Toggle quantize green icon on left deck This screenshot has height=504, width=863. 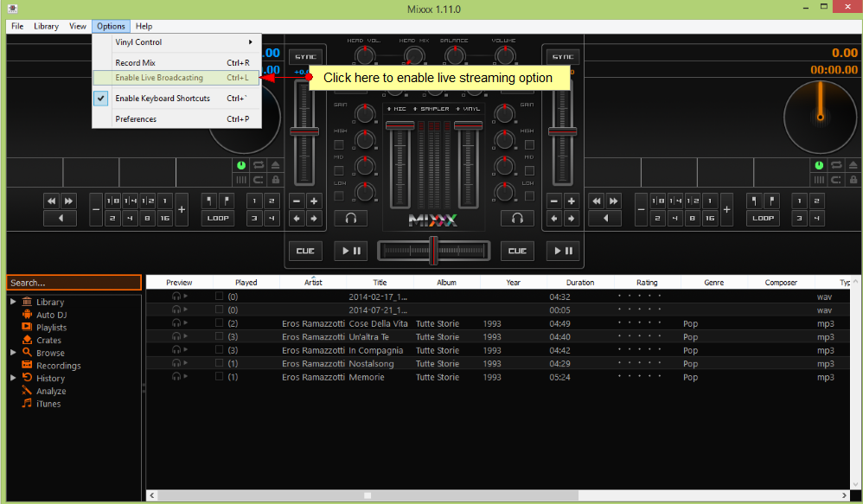click(x=241, y=165)
